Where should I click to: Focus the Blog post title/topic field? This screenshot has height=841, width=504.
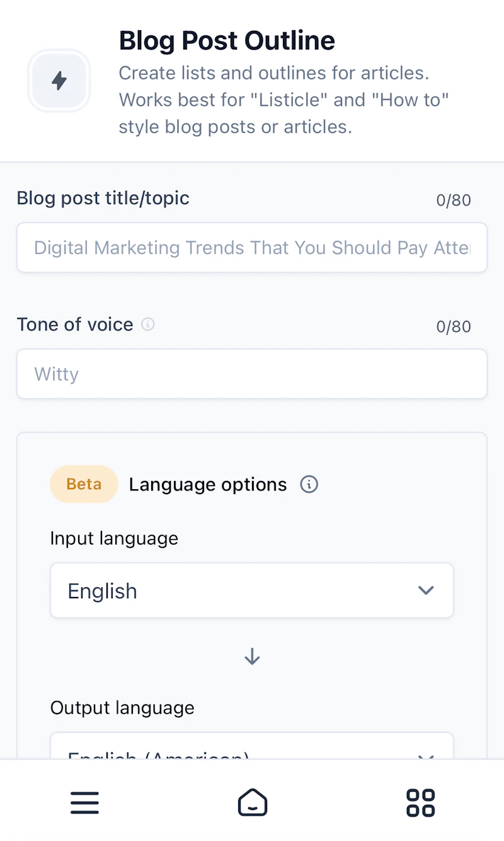tap(252, 248)
